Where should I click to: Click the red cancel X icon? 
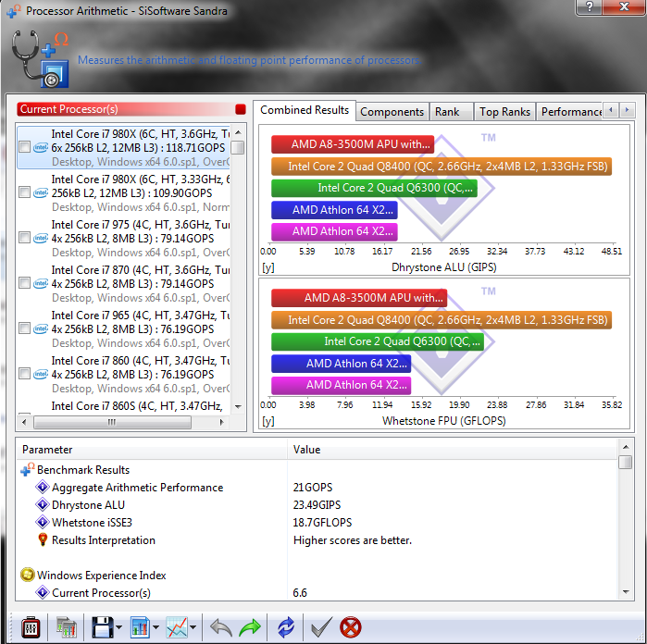point(350,627)
